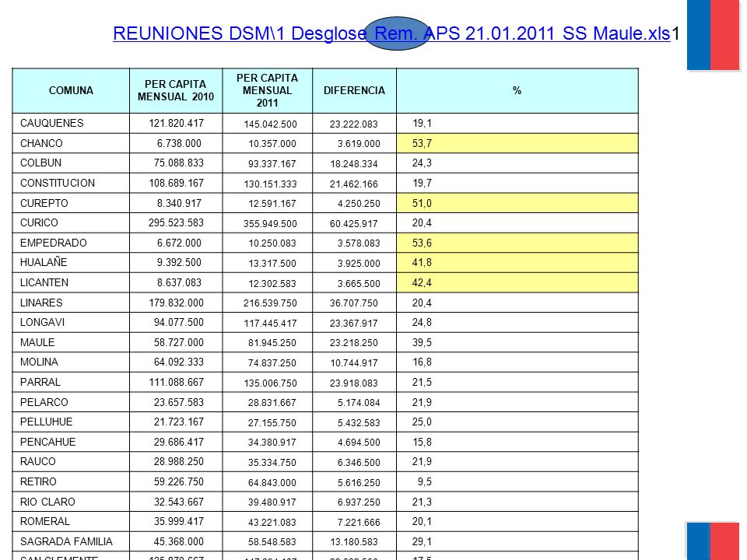Click the EMPEDRADO row name
Image resolution: width=747 pixels, height=560 pixels.
[54, 243]
